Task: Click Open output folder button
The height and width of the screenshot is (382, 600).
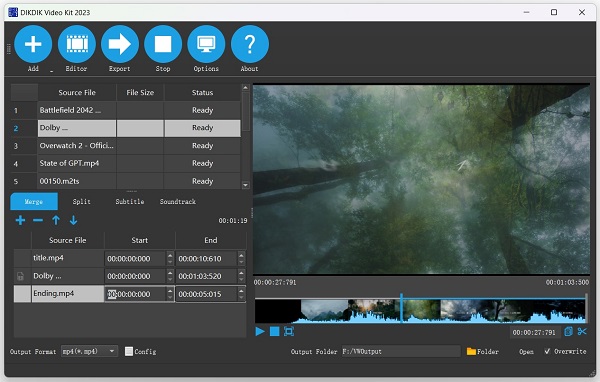Action: pos(526,351)
